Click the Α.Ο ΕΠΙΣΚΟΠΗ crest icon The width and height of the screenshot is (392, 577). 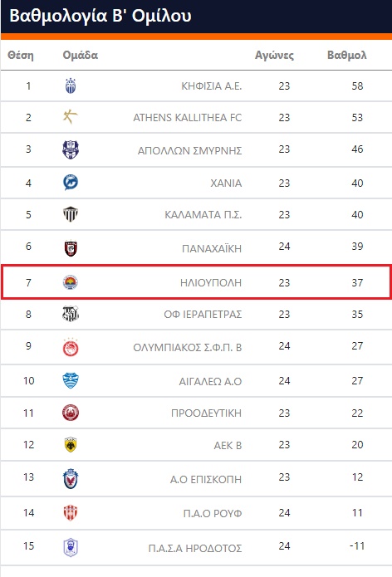click(71, 479)
